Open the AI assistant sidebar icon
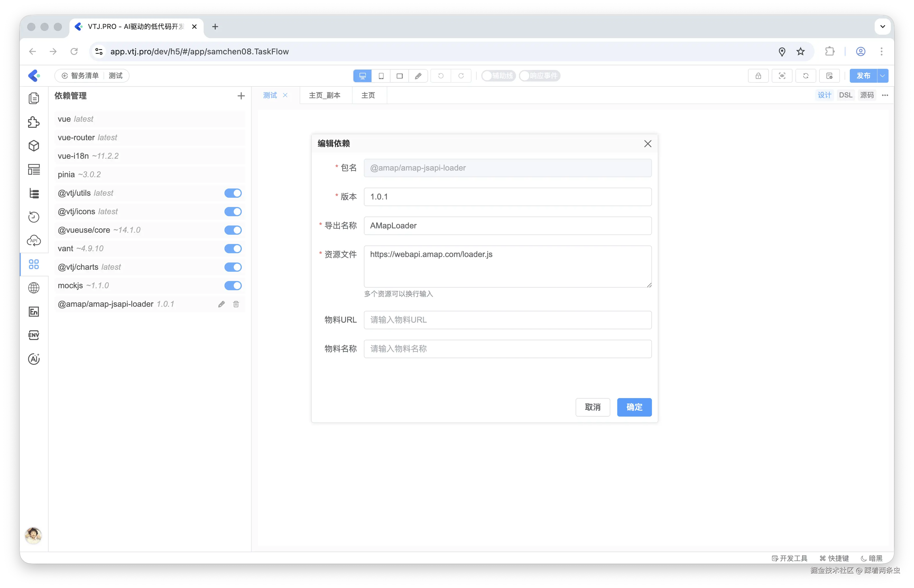The width and height of the screenshot is (914, 588). click(x=34, y=359)
